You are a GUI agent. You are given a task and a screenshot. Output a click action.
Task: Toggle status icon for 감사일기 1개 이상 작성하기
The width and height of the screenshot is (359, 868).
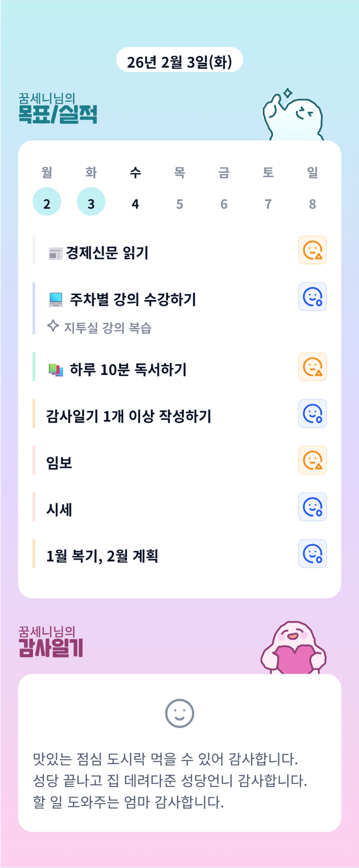tap(312, 413)
